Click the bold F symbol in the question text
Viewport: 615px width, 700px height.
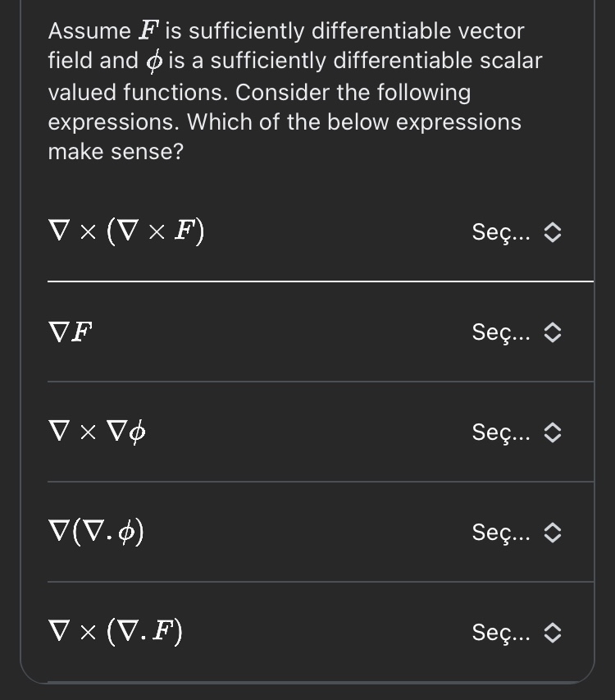pos(148,31)
